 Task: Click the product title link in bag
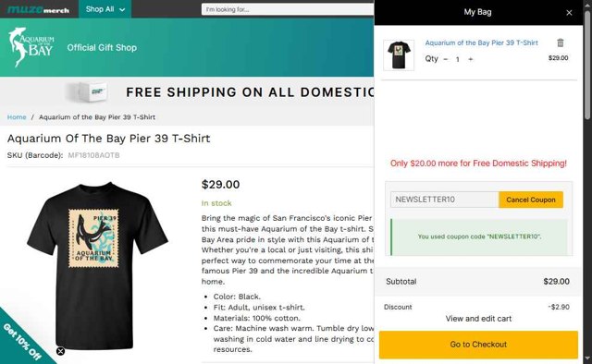[481, 42]
